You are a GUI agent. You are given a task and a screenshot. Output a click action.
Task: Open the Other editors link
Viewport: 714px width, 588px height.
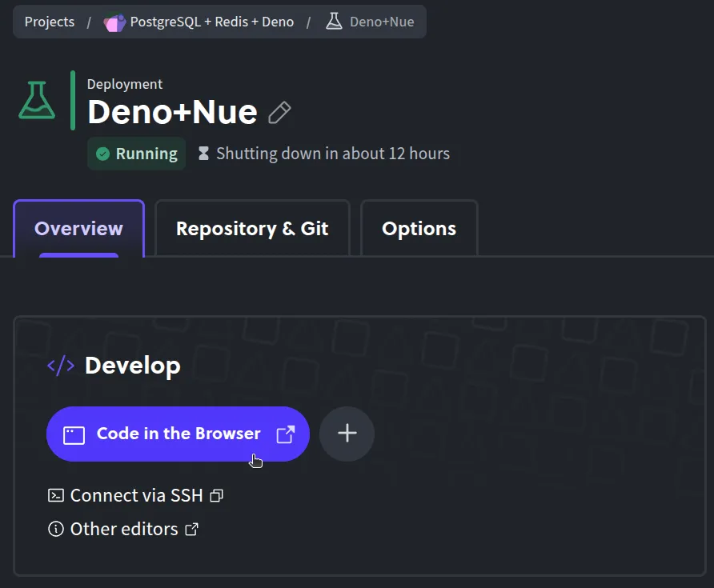[x=123, y=528]
